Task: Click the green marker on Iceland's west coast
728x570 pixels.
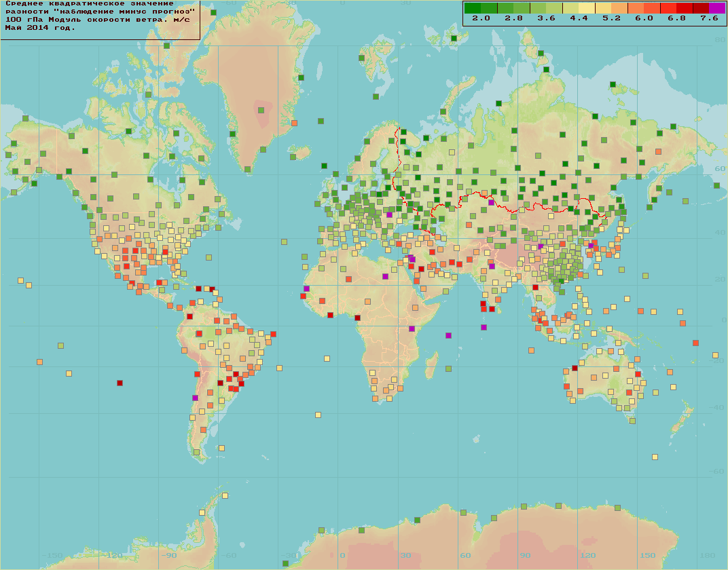Action: (293, 157)
